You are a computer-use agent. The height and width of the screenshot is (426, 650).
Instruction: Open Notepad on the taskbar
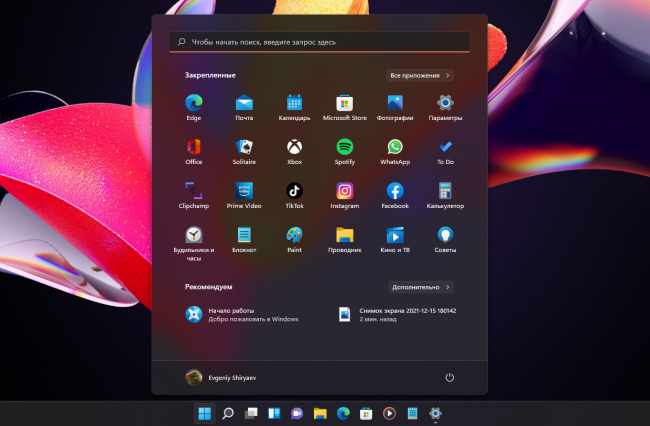pyautogui.click(x=412, y=413)
